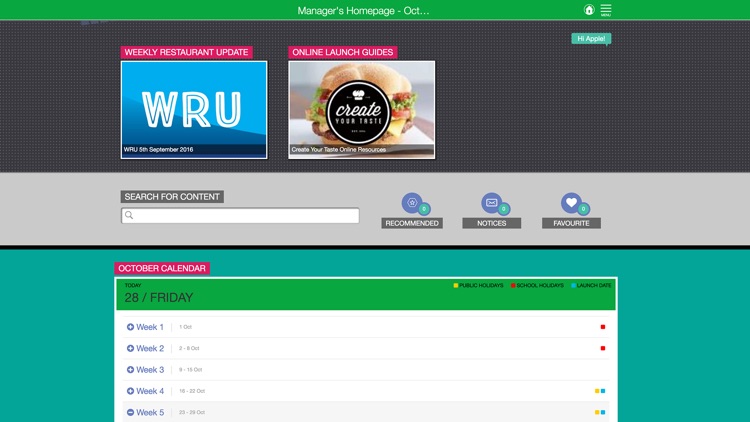Image resolution: width=750 pixels, height=422 pixels.
Task: Click the Favourite count badge
Action: pos(583,209)
